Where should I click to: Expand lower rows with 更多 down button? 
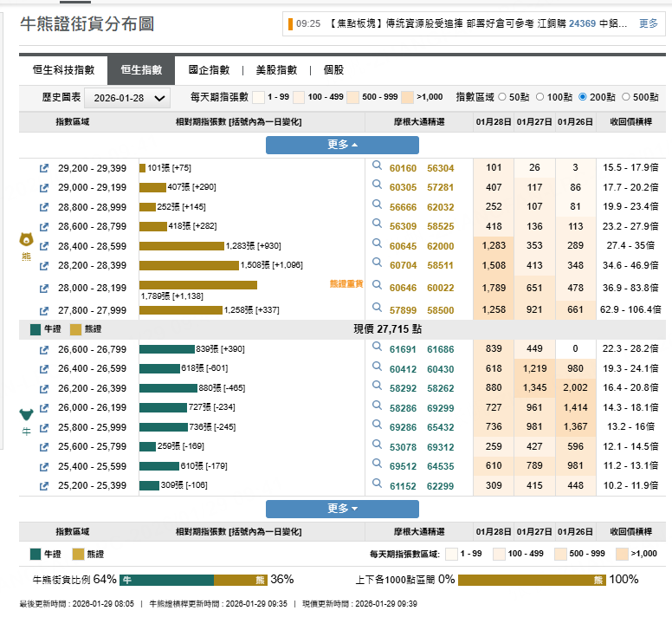pyautogui.click(x=342, y=509)
